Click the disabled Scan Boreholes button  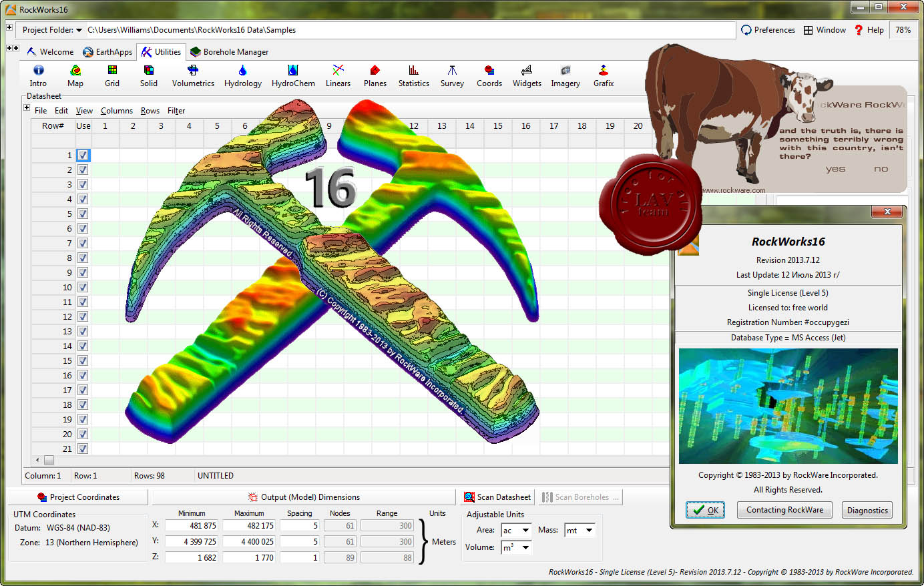[582, 497]
